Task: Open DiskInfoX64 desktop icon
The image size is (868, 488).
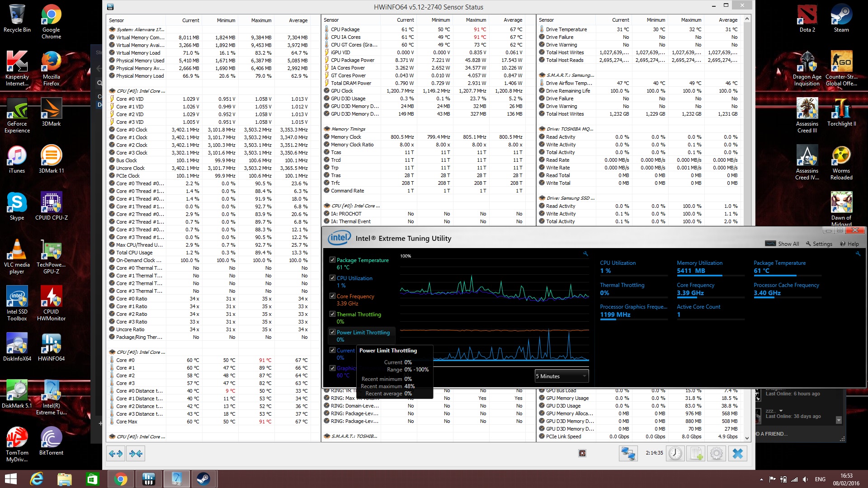Action: tap(17, 347)
